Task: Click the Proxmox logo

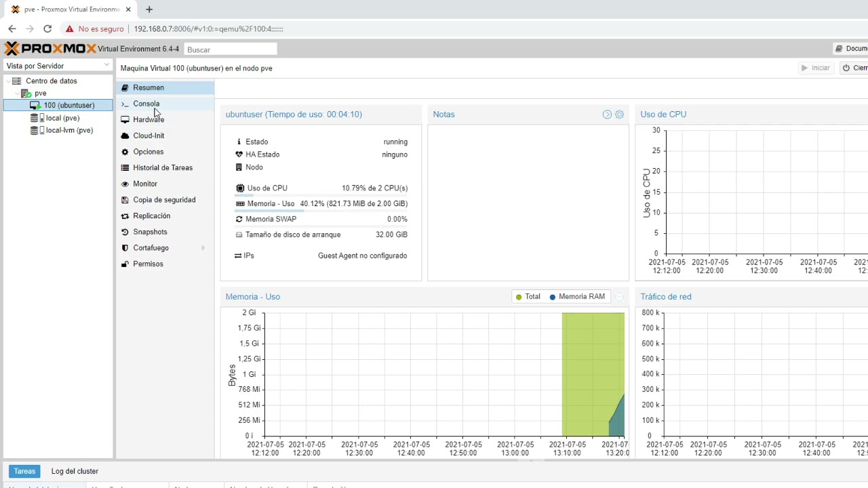Action: click(50, 49)
